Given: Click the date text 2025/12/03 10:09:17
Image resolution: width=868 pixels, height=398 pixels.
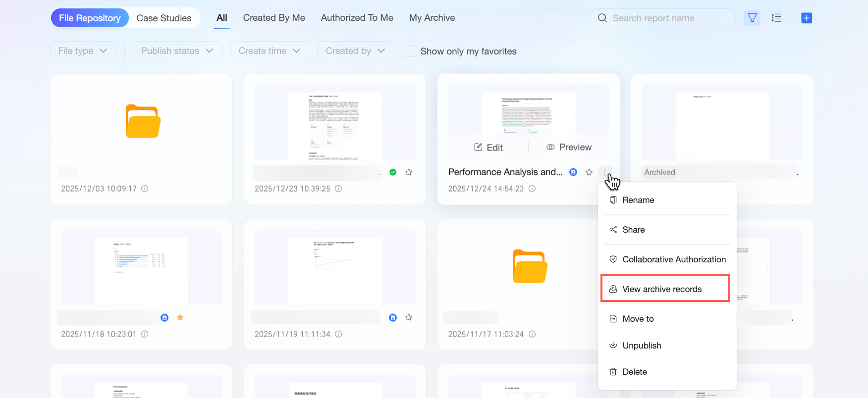Looking at the screenshot, I should 99,189.
